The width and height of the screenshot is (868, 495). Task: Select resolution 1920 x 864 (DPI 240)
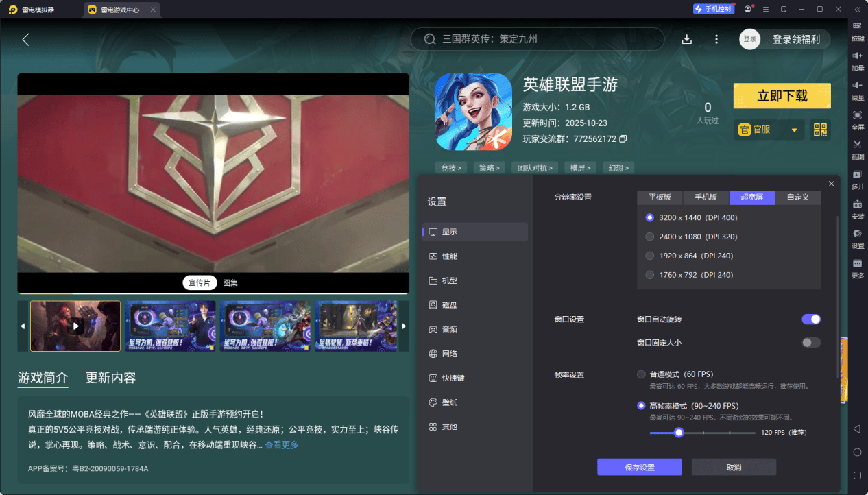click(x=649, y=255)
